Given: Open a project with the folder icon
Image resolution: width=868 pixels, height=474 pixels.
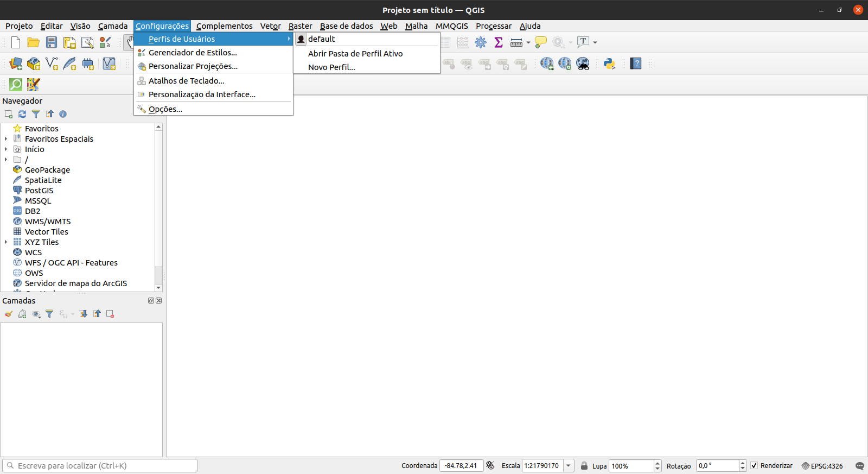Looking at the screenshot, I should (34, 42).
